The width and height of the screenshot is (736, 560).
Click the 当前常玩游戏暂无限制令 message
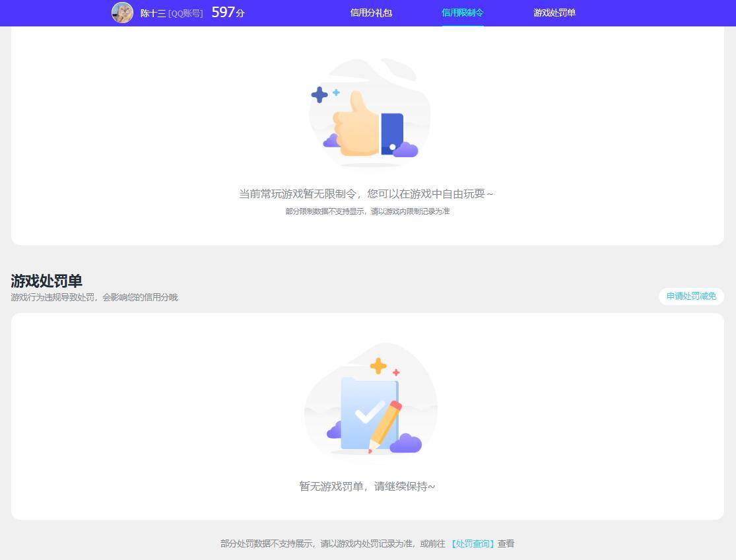tap(368, 193)
